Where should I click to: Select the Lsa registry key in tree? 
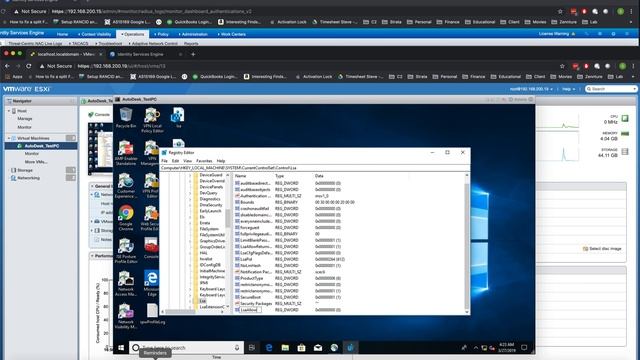[203, 301]
